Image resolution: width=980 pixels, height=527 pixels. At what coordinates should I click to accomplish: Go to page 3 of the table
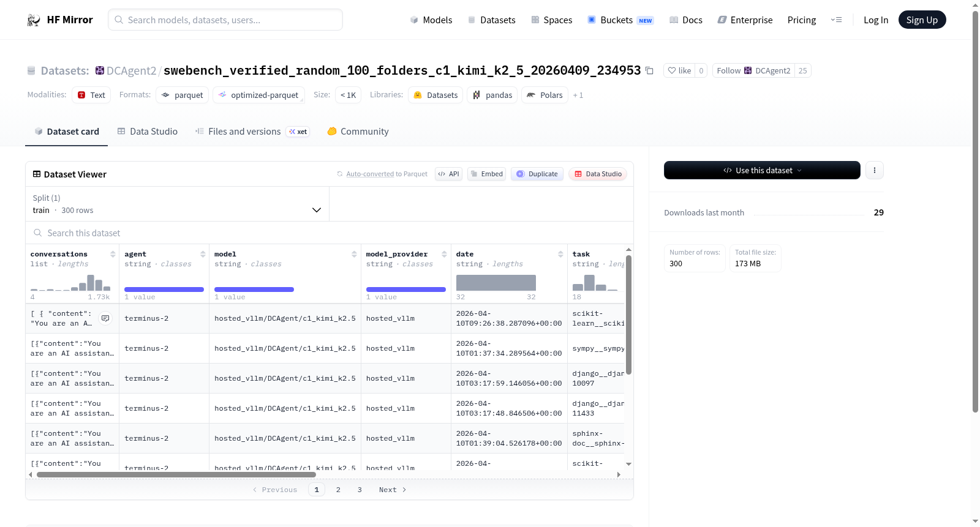[360, 490]
